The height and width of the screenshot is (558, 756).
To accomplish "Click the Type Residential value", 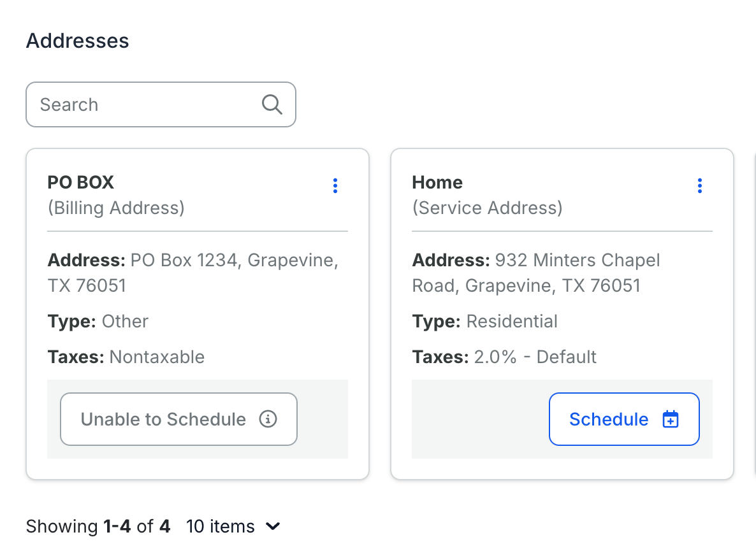I will click(512, 322).
